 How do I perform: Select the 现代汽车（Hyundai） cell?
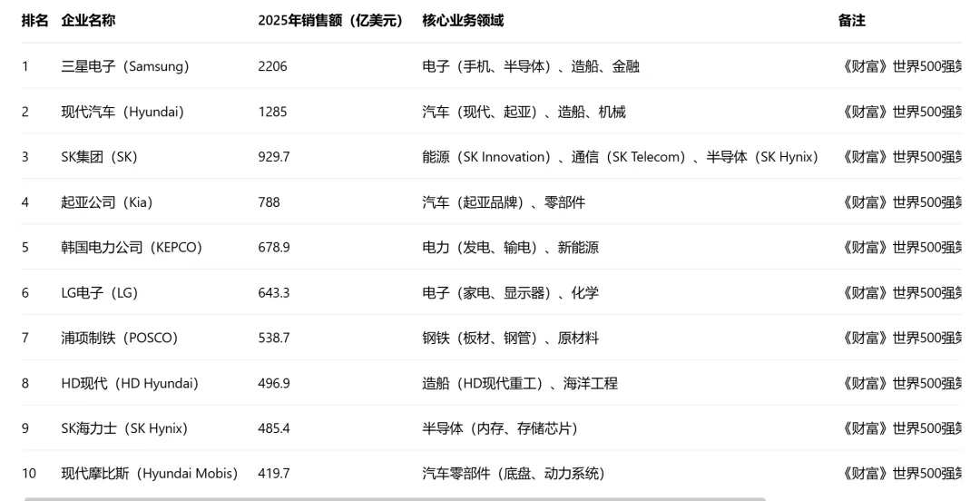point(122,112)
